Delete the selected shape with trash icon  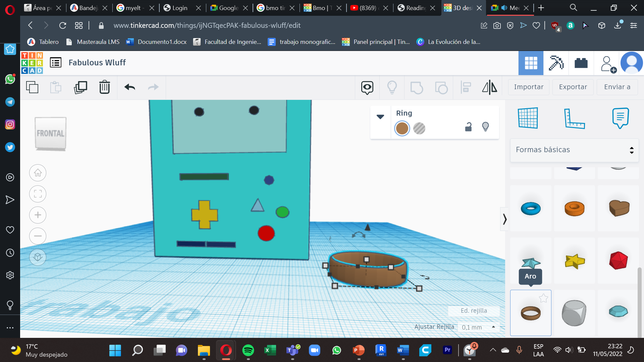[105, 87]
